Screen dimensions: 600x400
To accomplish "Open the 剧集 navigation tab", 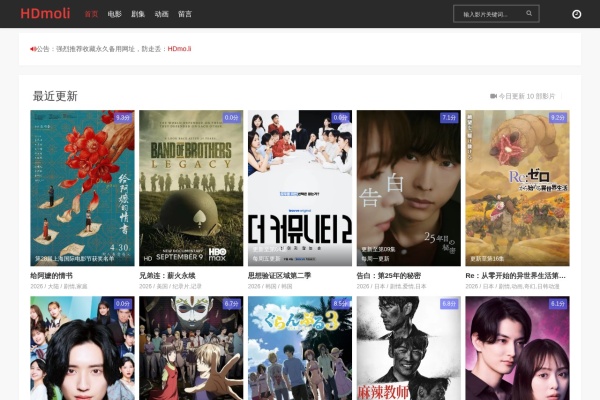I will coord(138,14).
